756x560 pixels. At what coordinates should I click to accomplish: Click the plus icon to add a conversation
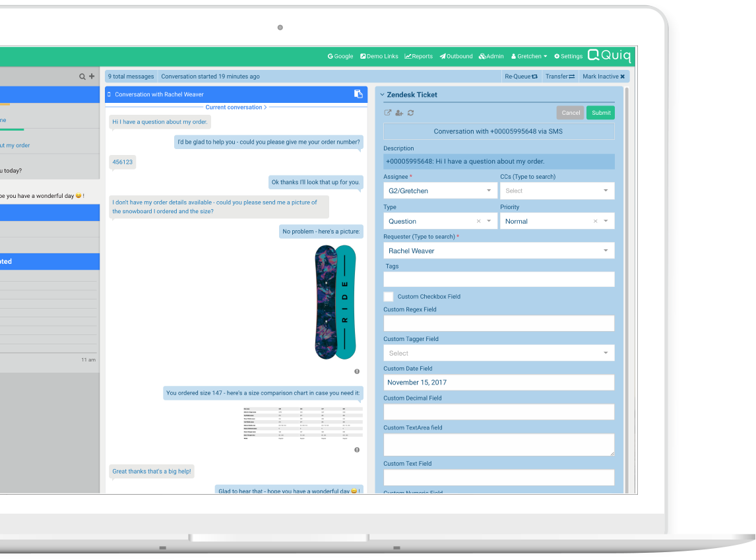tap(92, 76)
